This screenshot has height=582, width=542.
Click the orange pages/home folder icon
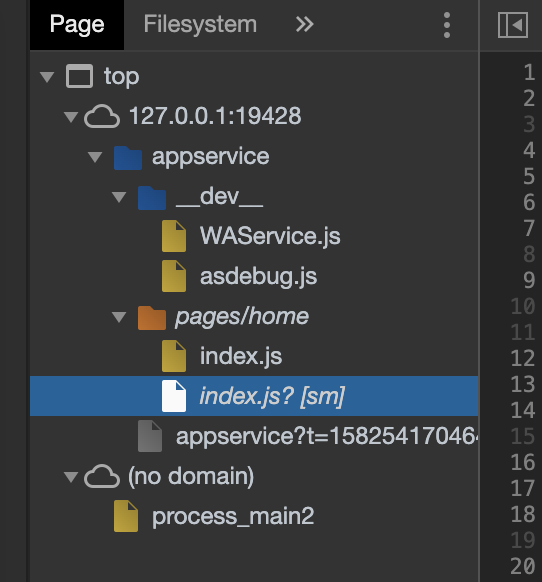[152, 318]
